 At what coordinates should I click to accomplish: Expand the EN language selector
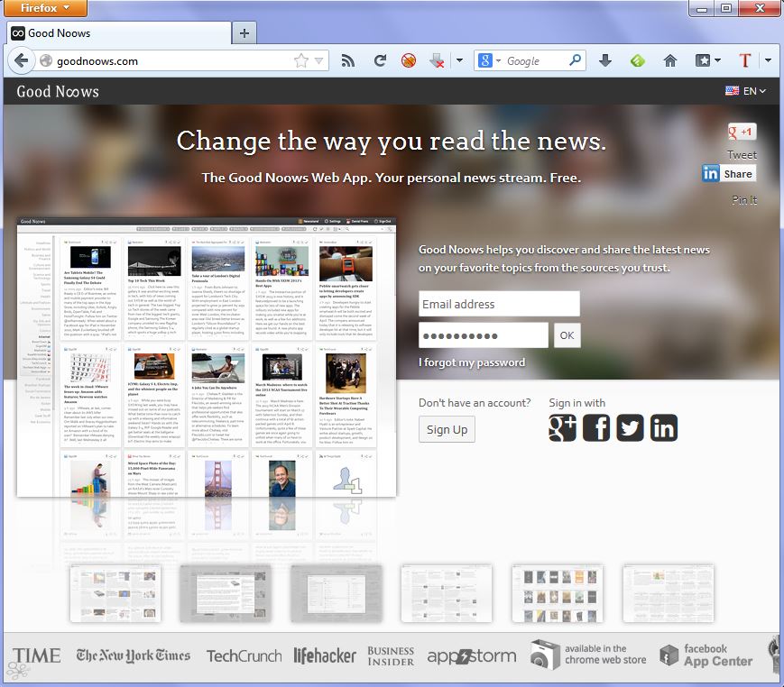[x=745, y=91]
